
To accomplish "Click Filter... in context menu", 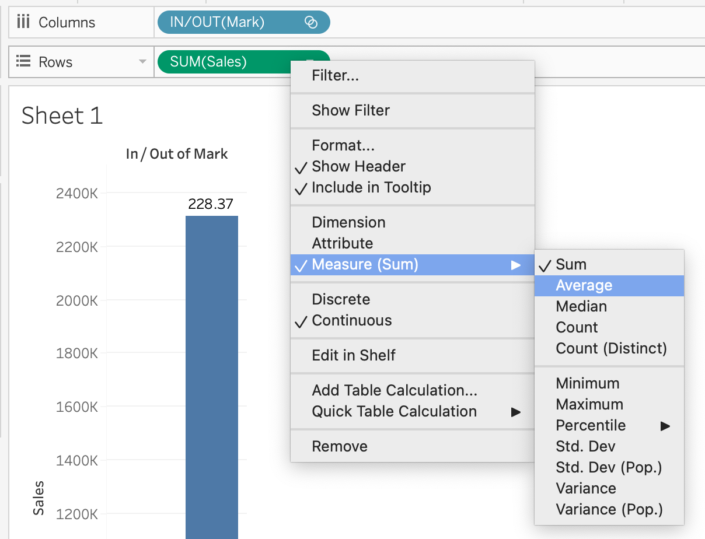I will click(335, 75).
